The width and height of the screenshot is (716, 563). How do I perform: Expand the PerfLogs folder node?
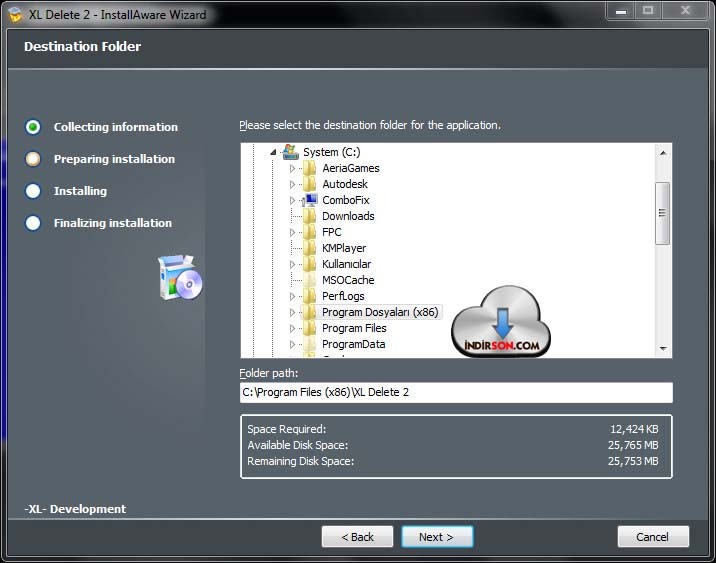(x=292, y=296)
